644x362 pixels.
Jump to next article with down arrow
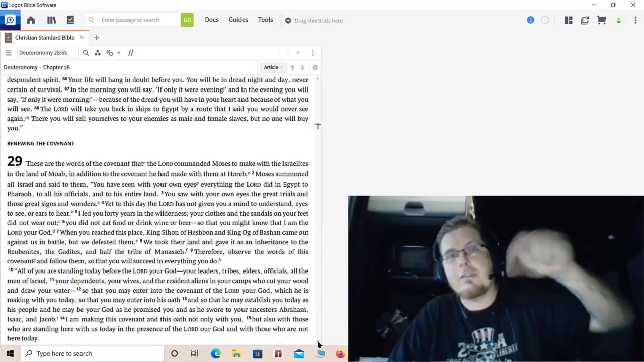click(x=302, y=67)
